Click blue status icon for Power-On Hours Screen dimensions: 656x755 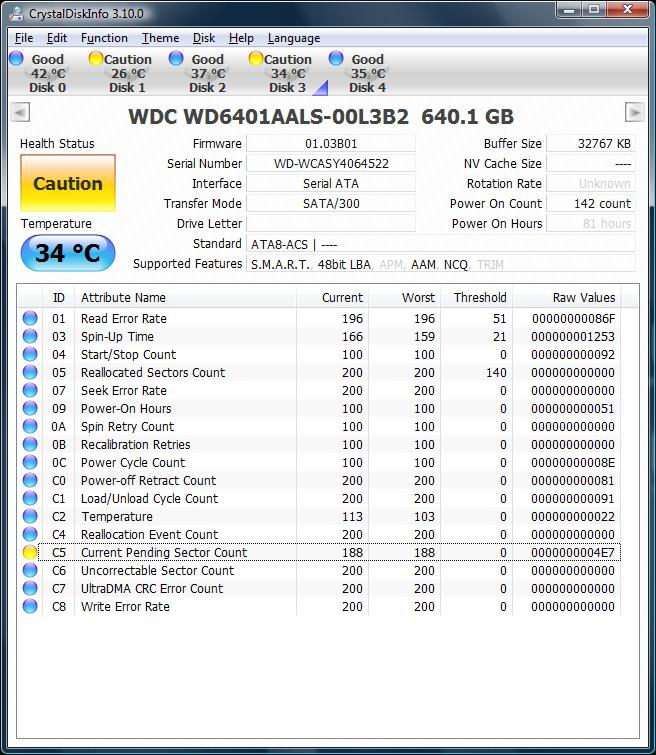tap(30, 408)
